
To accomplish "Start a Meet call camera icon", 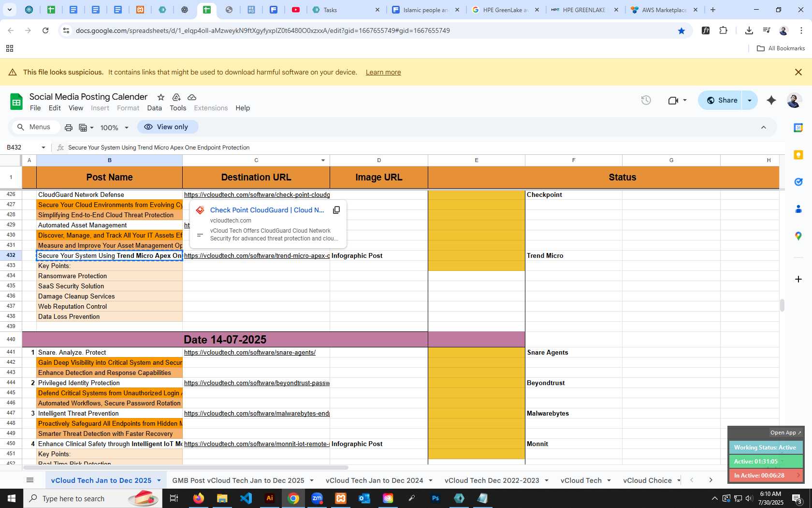I will click(x=673, y=101).
